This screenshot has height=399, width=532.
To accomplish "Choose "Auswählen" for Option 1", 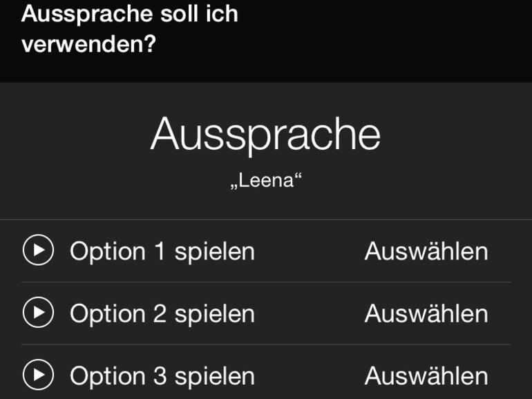I will pos(426,251).
